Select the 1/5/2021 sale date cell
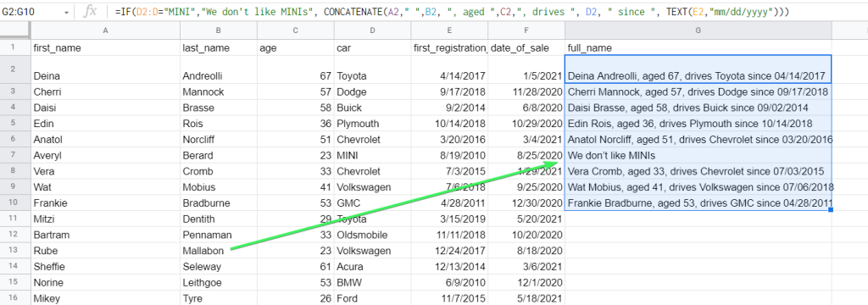Viewport: 868px width, 305px height. (x=526, y=69)
